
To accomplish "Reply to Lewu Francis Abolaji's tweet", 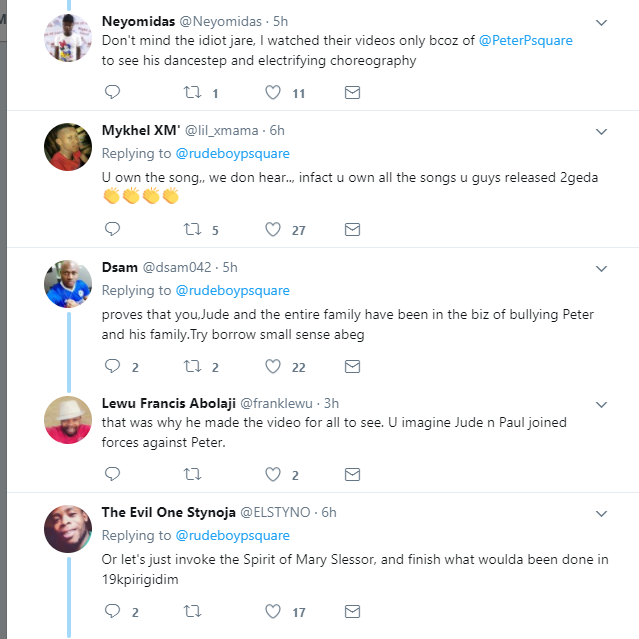I will tap(112, 474).
